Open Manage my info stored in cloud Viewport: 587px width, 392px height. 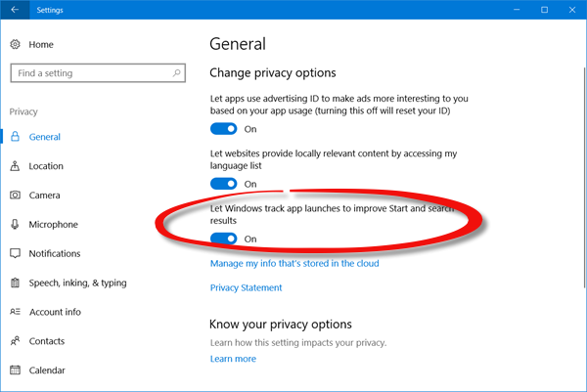tap(294, 263)
